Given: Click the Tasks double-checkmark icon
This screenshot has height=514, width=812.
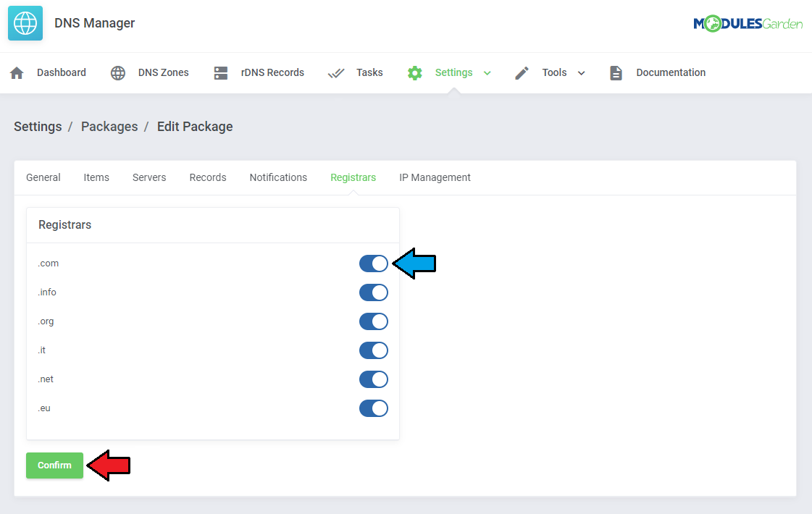Looking at the screenshot, I should (336, 73).
